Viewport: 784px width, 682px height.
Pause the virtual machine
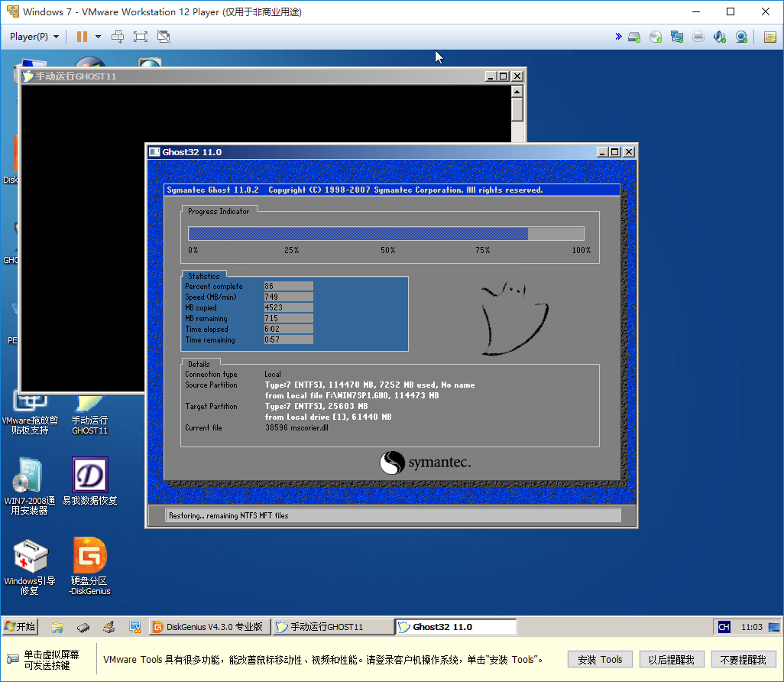(x=82, y=37)
